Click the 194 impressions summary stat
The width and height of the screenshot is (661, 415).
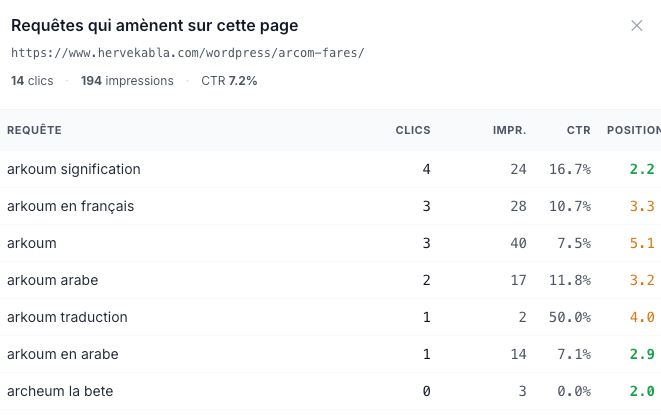pos(127,81)
